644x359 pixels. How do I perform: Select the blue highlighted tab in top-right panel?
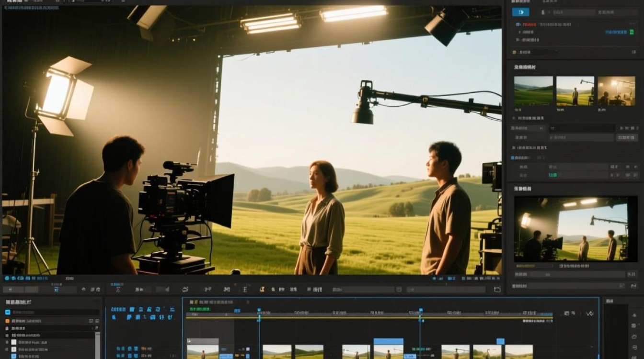[x=520, y=12]
